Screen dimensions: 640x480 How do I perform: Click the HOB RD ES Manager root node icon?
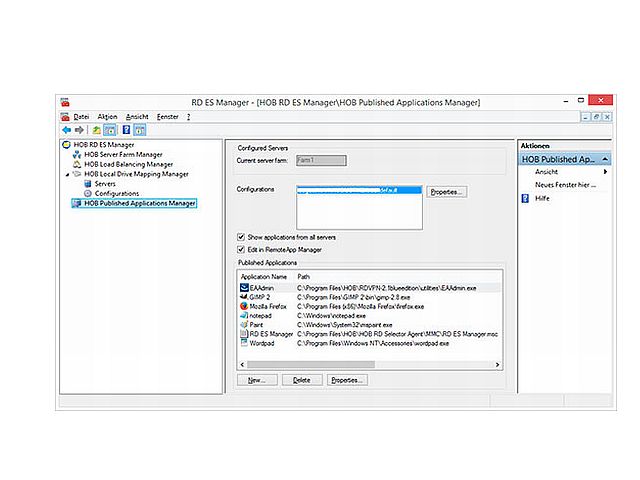(x=66, y=144)
